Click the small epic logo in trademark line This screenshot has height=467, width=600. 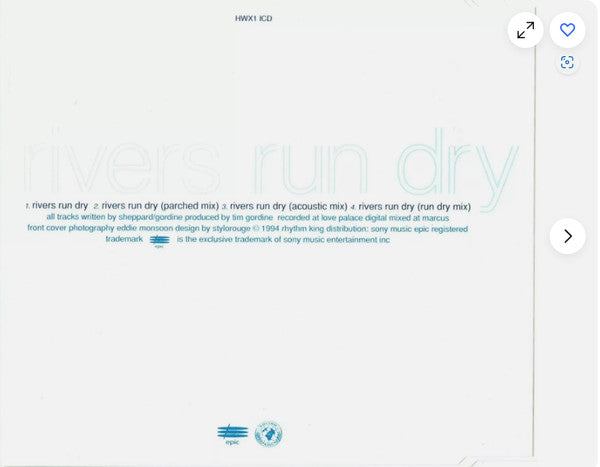159,241
